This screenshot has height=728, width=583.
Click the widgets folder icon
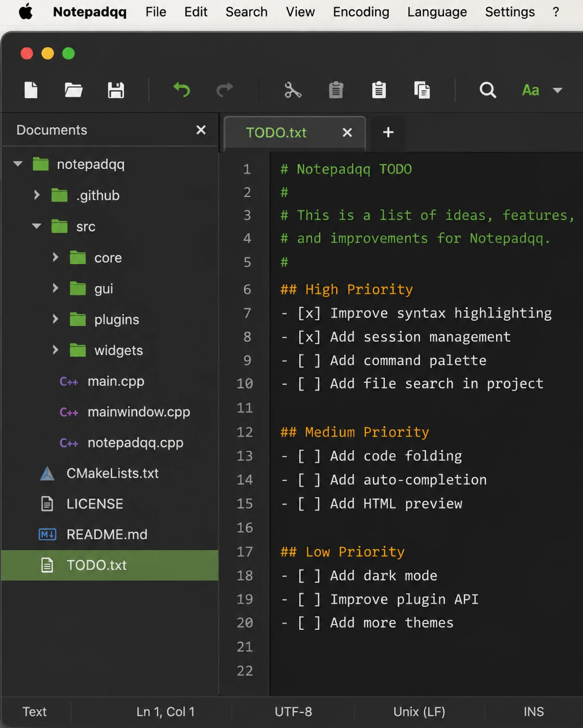coord(78,350)
